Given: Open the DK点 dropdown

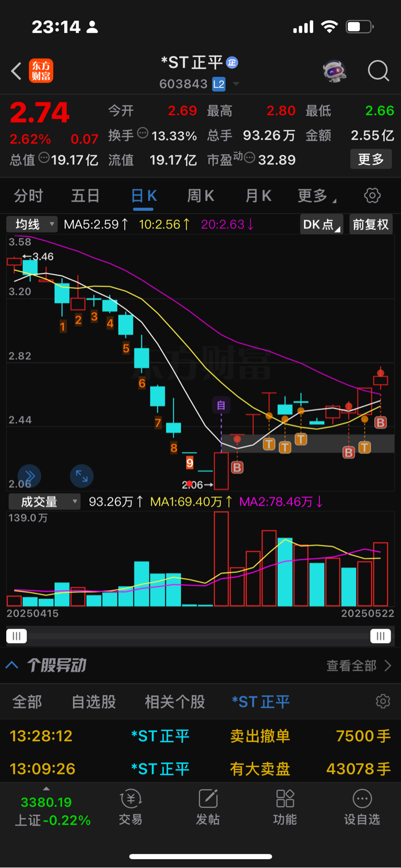Looking at the screenshot, I should 322,224.
